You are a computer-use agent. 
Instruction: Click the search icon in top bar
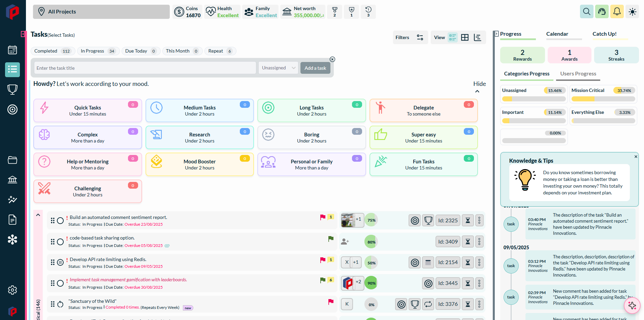(x=586, y=12)
